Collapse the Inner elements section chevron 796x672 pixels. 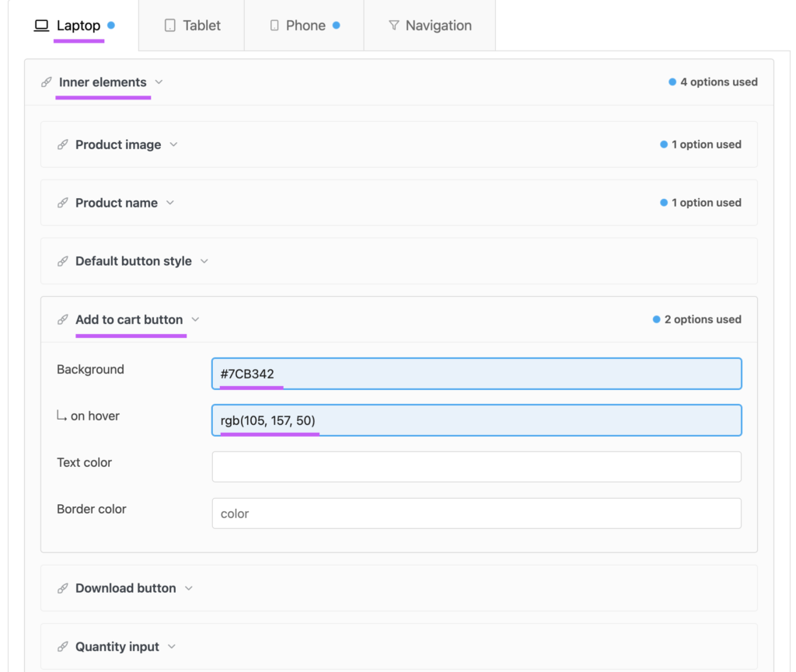click(159, 82)
